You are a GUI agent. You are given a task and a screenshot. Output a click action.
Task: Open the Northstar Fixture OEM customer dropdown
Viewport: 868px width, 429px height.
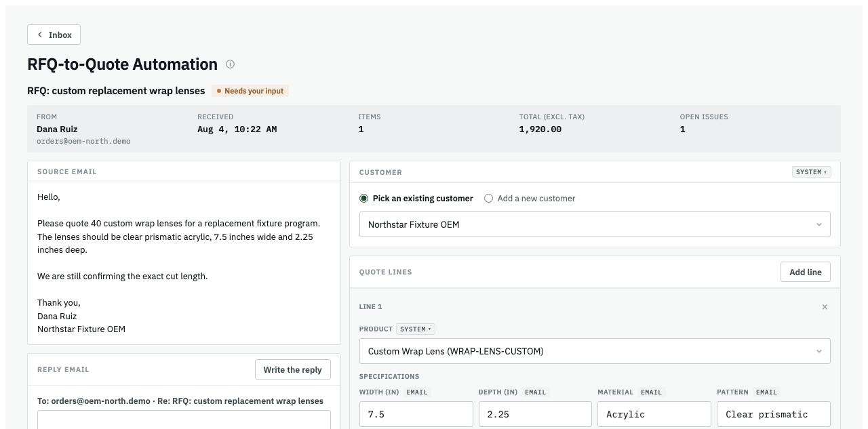[x=595, y=224]
